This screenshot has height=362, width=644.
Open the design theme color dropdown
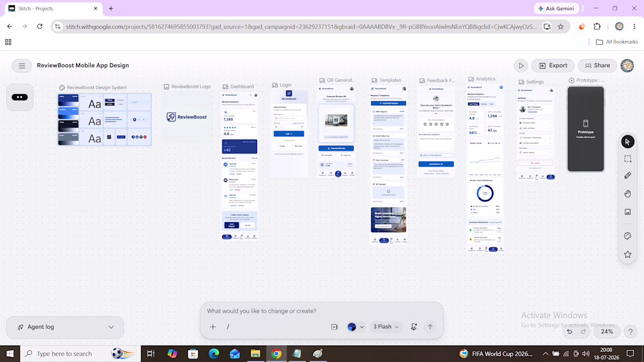click(356, 327)
